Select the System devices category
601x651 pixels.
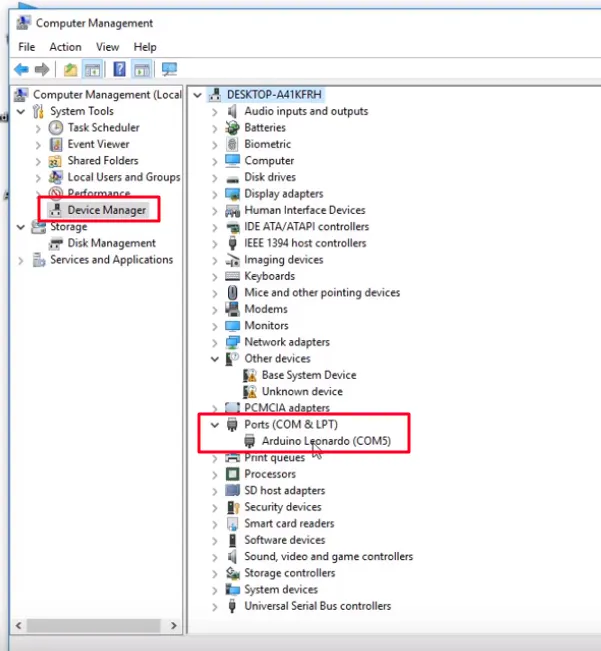281,590
